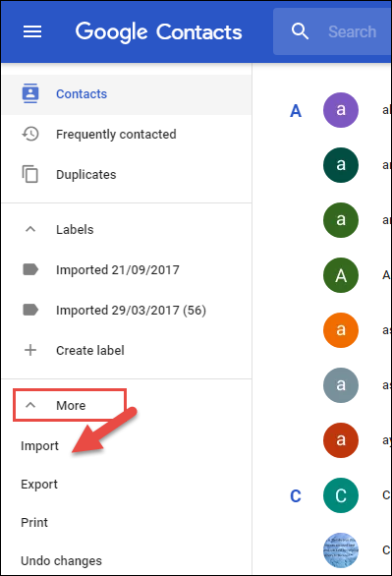Image resolution: width=392 pixels, height=576 pixels.
Task: Click the orange 'a' contact avatar
Action: tap(341, 330)
